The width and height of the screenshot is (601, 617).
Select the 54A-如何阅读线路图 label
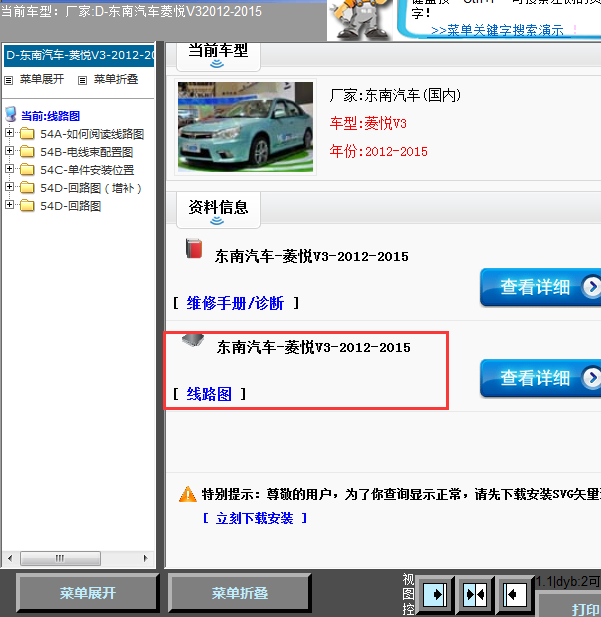[92, 134]
